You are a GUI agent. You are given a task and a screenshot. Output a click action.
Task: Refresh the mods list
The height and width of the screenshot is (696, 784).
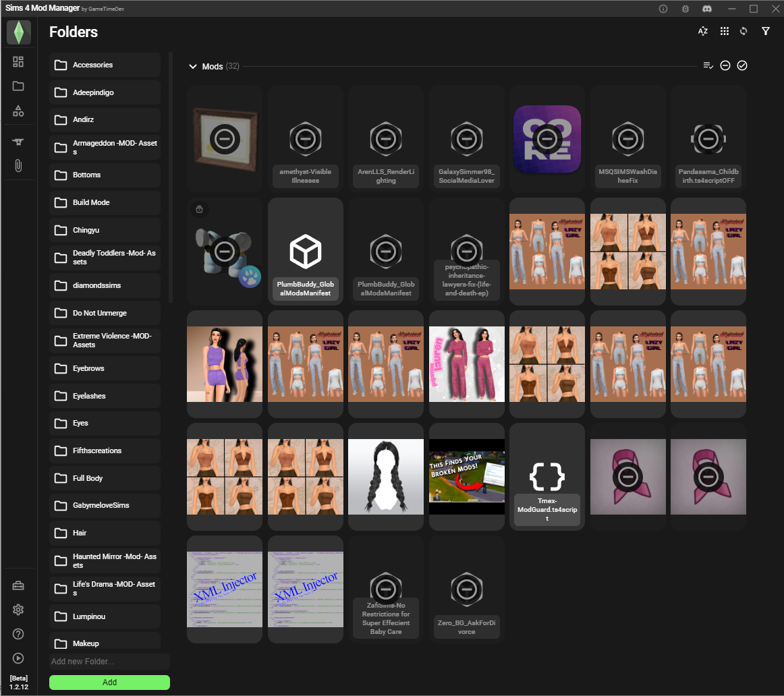pyautogui.click(x=744, y=31)
